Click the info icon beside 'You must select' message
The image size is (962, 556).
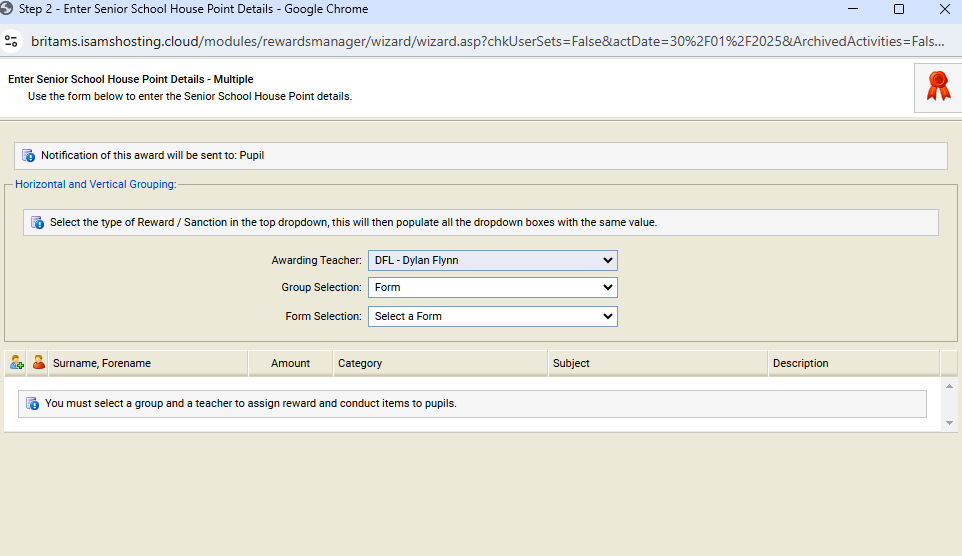[x=32, y=404]
